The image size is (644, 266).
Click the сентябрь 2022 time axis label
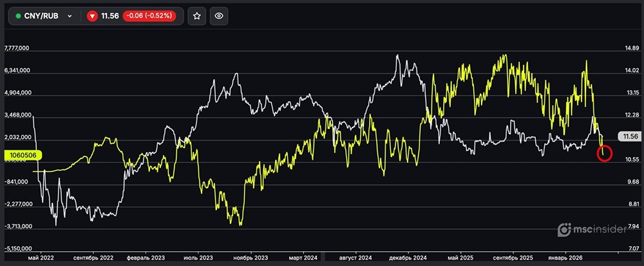[93, 258]
